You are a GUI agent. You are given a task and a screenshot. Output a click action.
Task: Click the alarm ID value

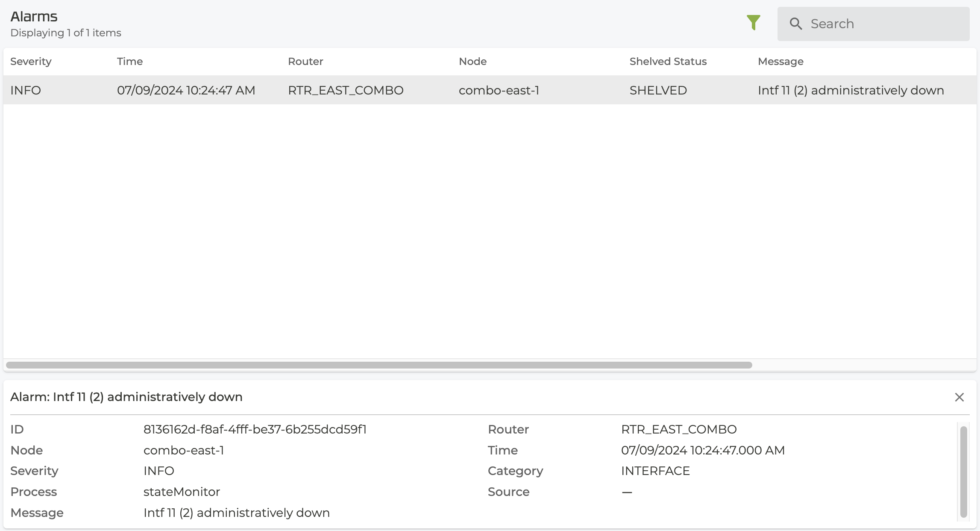click(255, 429)
